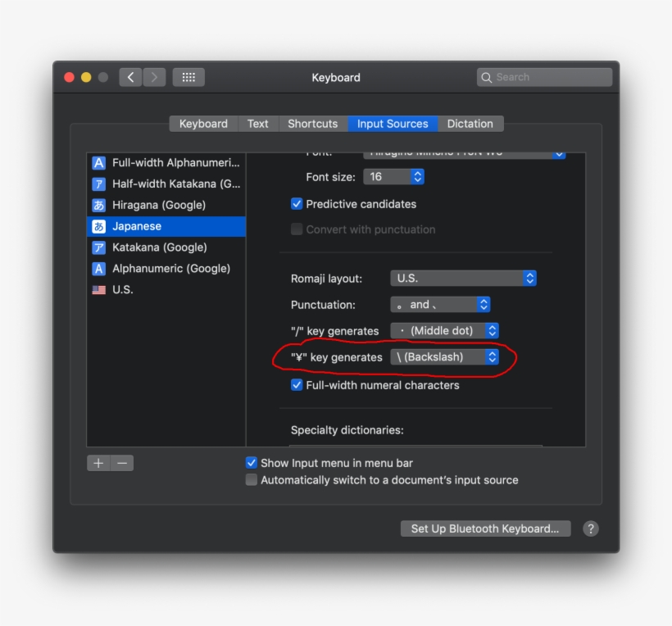
Task: Open the Romaji layout dropdown
Action: 464,278
